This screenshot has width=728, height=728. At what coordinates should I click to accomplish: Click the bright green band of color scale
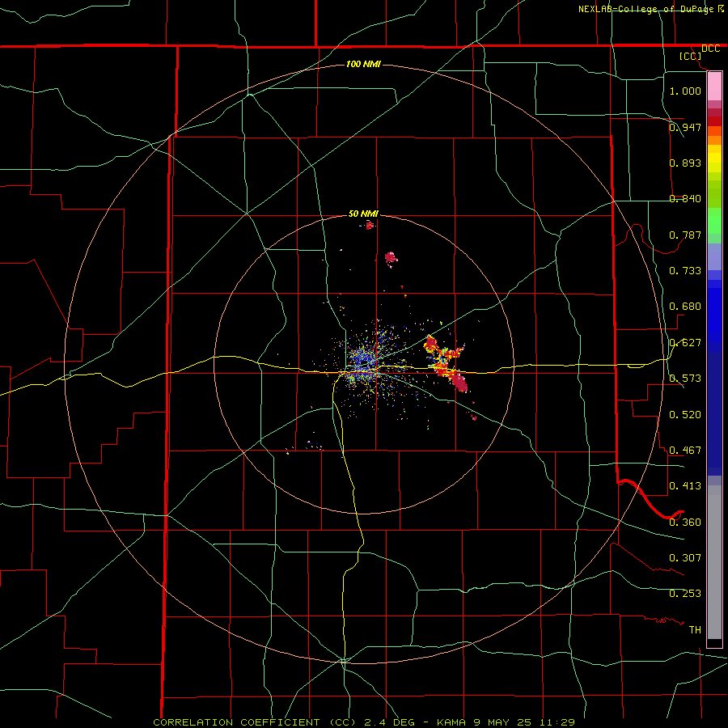(x=714, y=221)
